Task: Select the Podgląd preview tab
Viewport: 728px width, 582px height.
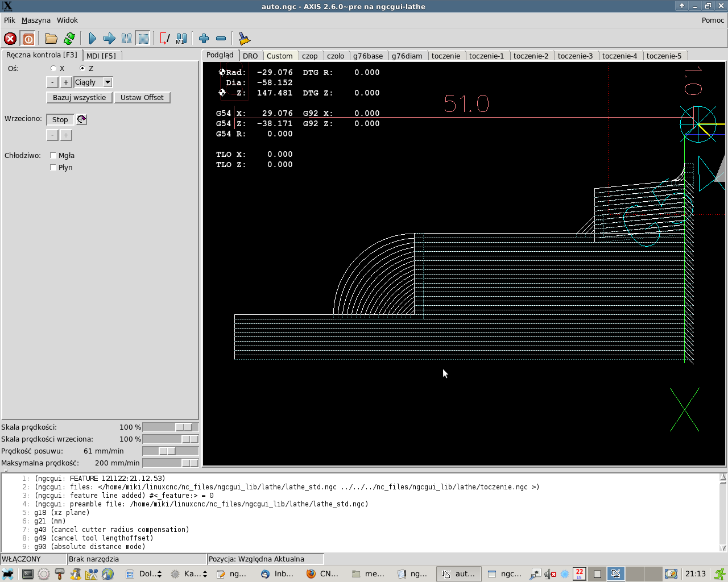Action: click(x=220, y=55)
